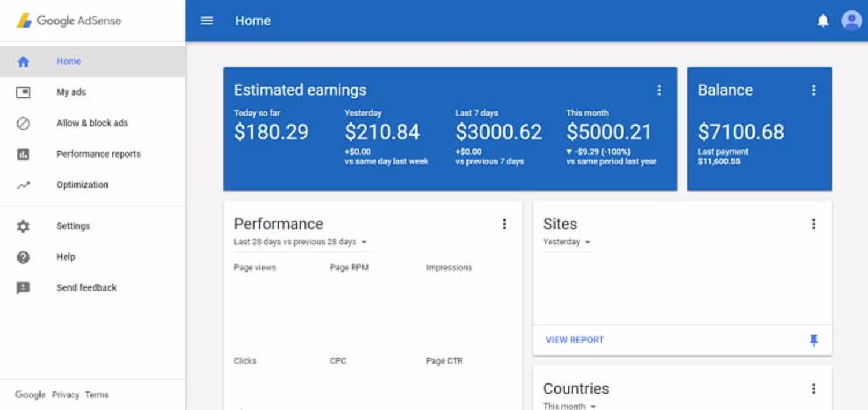Open the Privacy footer link
868x410 pixels.
coord(65,395)
